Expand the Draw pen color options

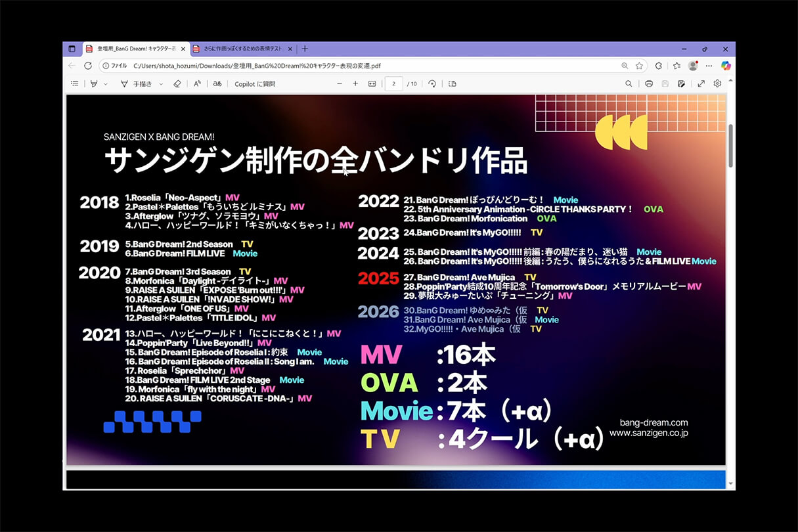[x=105, y=83]
